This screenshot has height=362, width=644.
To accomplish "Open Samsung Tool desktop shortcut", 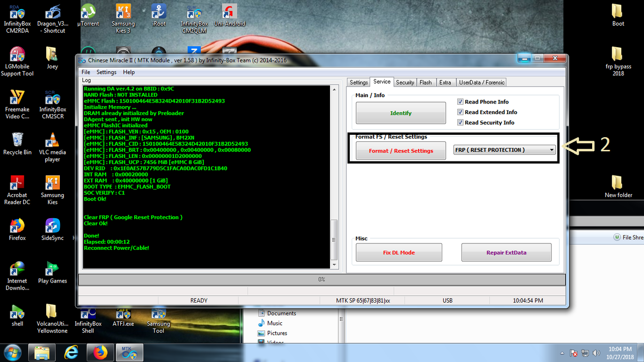I will tap(158, 319).
